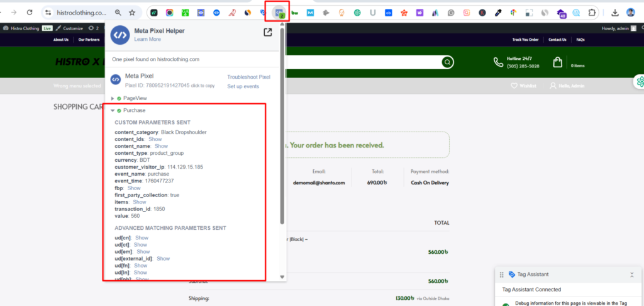Open Learn More under Meta Pixel Helper
The height and width of the screenshot is (306, 644).
click(147, 39)
